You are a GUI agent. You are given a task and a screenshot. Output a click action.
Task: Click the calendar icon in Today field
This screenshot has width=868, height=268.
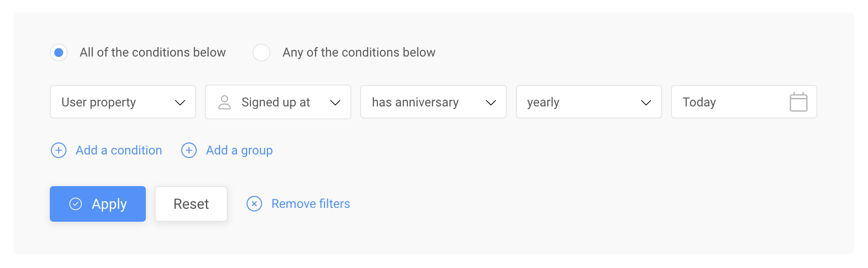pyautogui.click(x=798, y=102)
